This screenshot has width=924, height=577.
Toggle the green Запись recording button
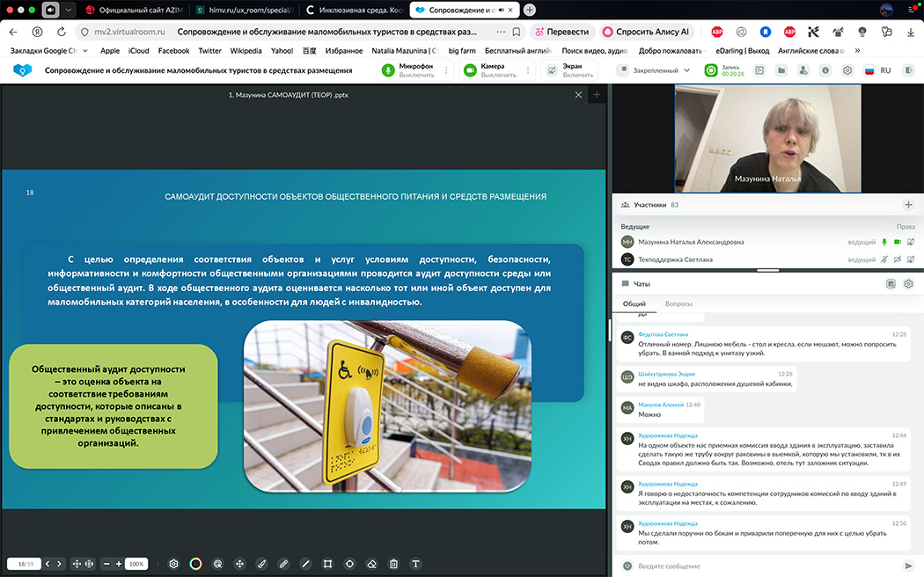pos(711,70)
